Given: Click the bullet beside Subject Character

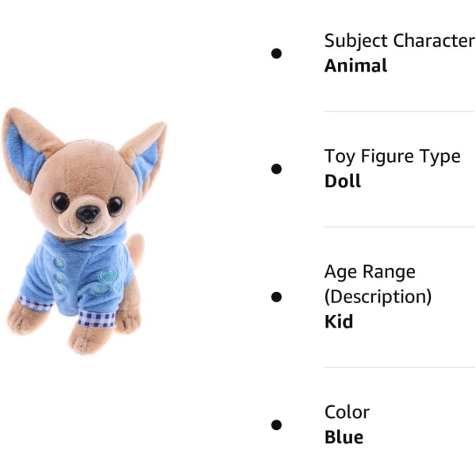Looking at the screenshot, I should click(276, 53).
